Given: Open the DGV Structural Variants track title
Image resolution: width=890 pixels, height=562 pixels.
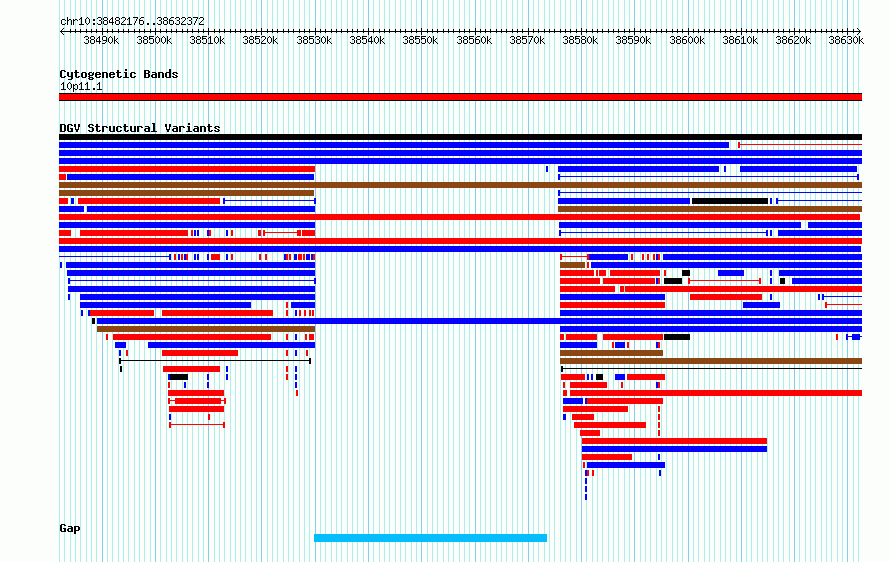Looking at the screenshot, I should click(x=140, y=128).
